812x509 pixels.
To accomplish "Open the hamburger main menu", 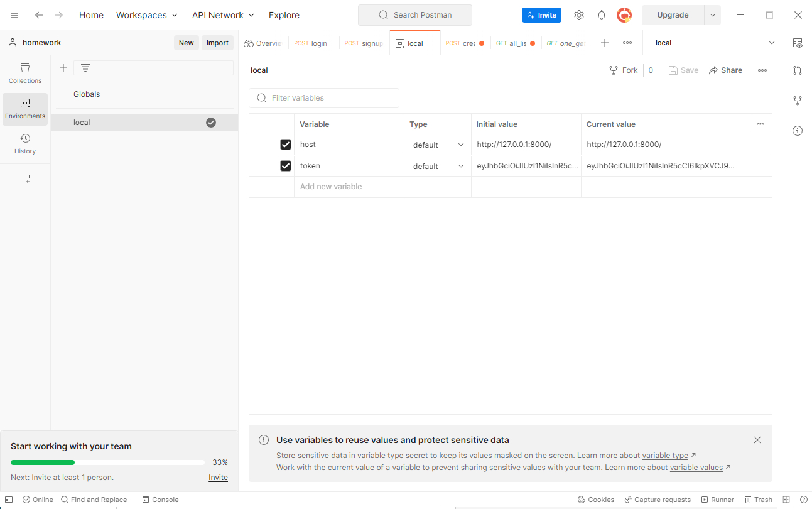I will (x=14, y=15).
